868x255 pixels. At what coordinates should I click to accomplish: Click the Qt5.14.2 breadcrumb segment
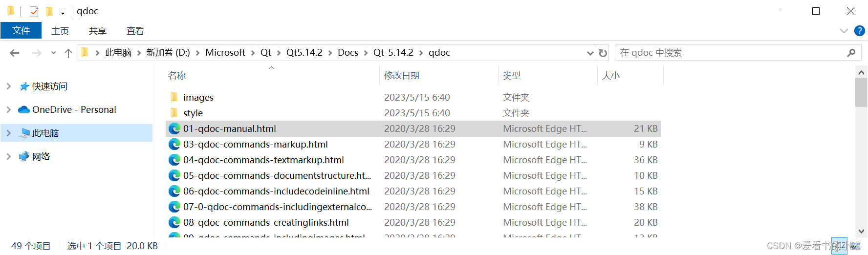(x=304, y=53)
